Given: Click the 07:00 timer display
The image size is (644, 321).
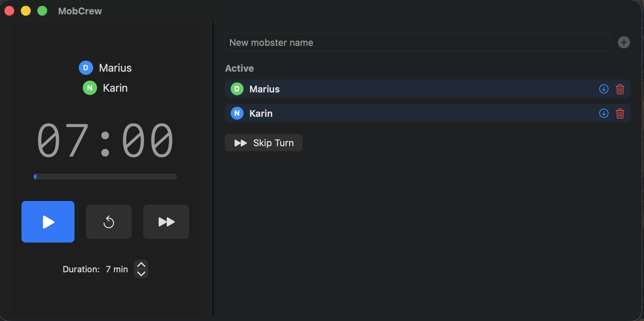Looking at the screenshot, I should coord(105,140).
